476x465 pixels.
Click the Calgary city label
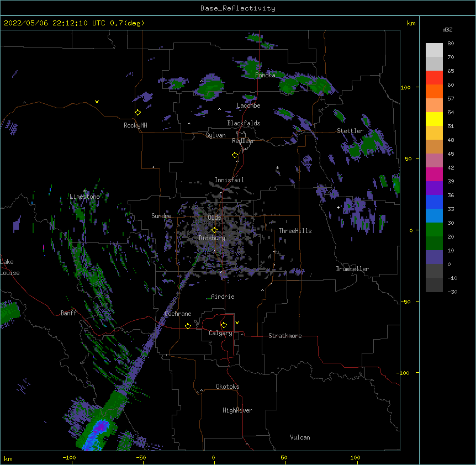click(220, 333)
